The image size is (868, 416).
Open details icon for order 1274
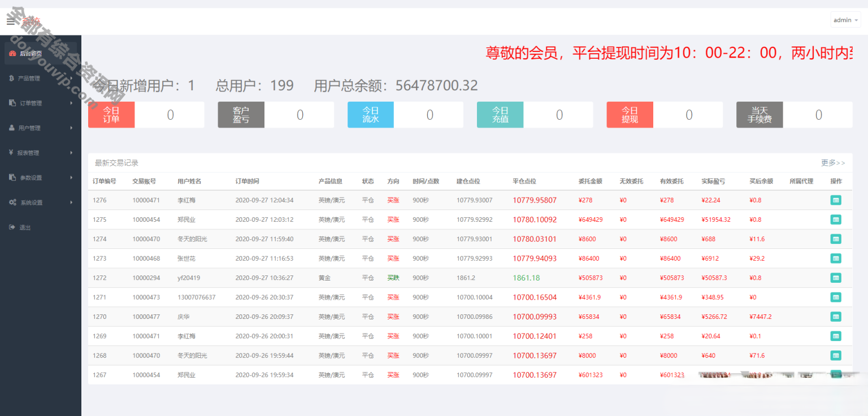click(x=836, y=239)
